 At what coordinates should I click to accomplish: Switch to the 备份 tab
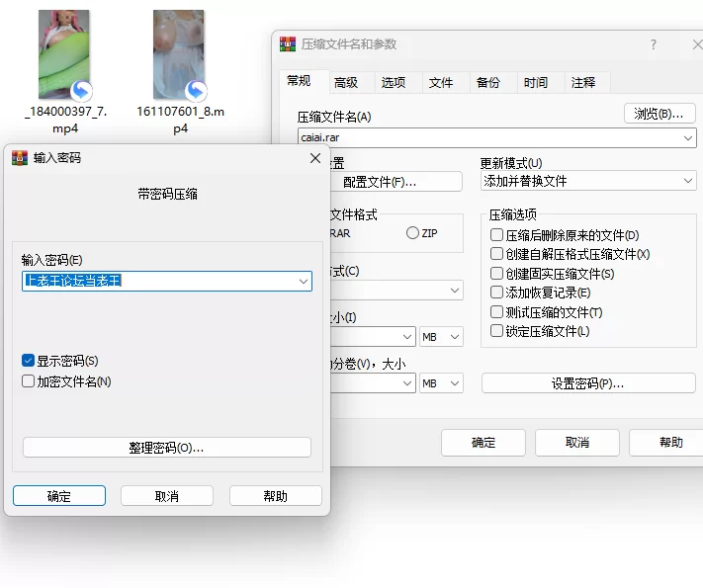click(488, 82)
